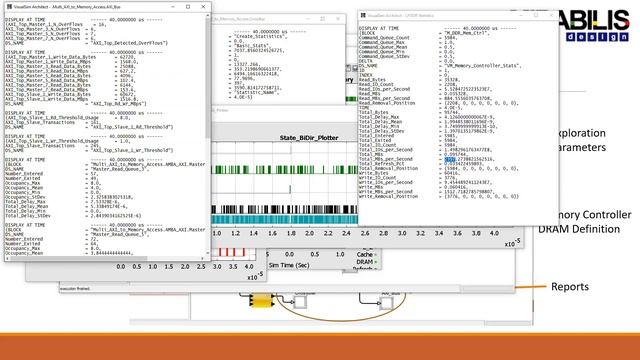Image resolution: width=640 pixels, height=360 pixels.
Task: Click the app icon in the DDR Statistics window title bar
Action: [x=363, y=15]
